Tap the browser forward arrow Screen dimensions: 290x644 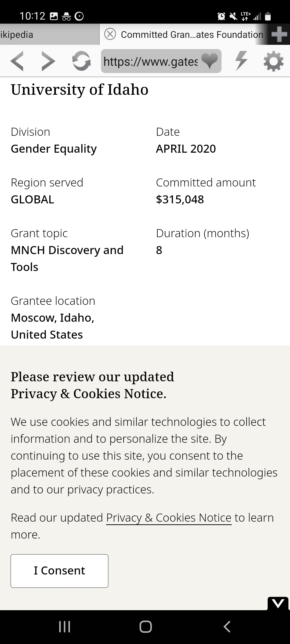[x=49, y=61]
